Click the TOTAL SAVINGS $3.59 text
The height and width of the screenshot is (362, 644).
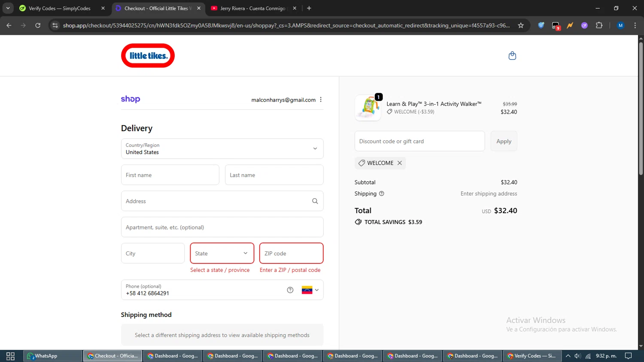tap(393, 222)
